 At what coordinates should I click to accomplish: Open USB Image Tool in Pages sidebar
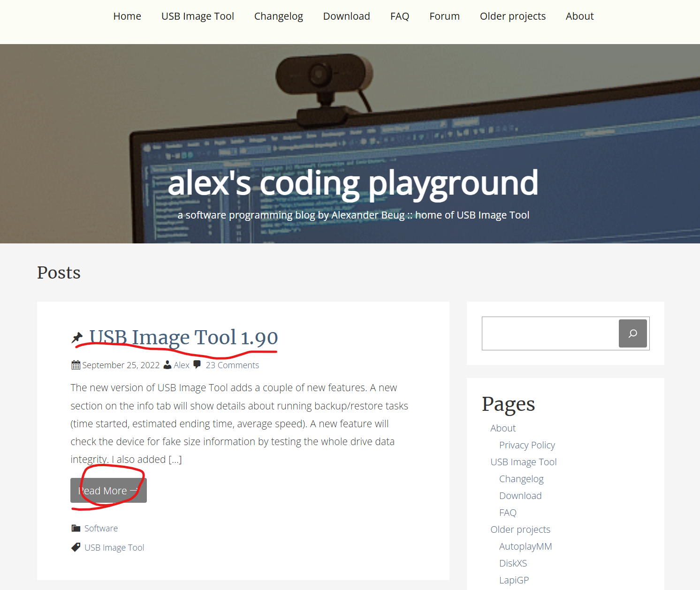(x=524, y=462)
